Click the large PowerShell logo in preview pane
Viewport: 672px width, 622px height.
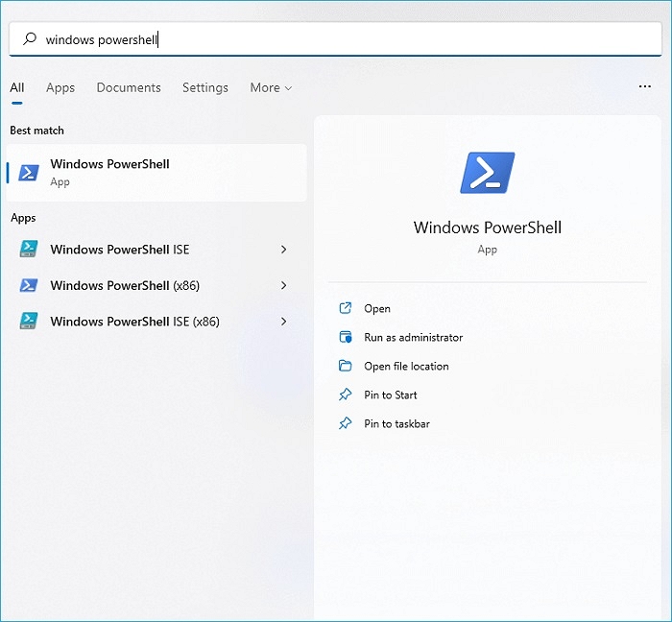click(x=488, y=173)
